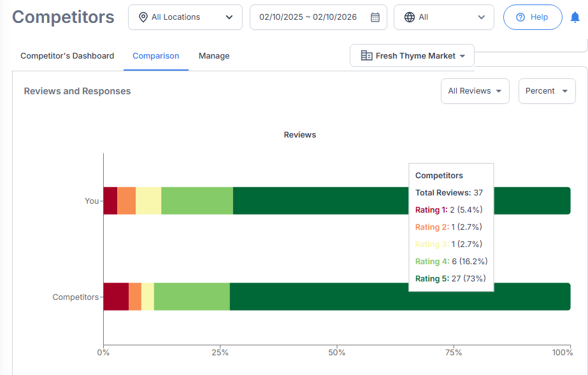Click the question mark help icon
Image resolution: width=588 pixels, height=375 pixels.
tap(520, 17)
